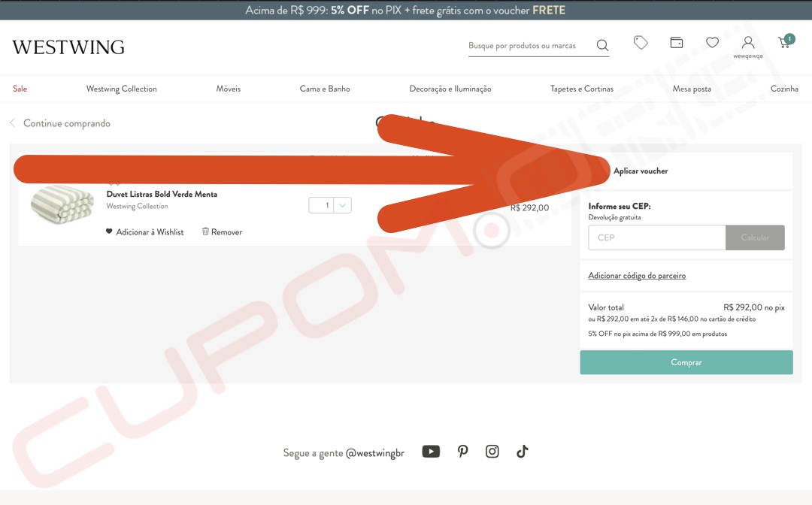The width and height of the screenshot is (812, 505).
Task: Click the duvet product thumbnail
Action: (62, 205)
